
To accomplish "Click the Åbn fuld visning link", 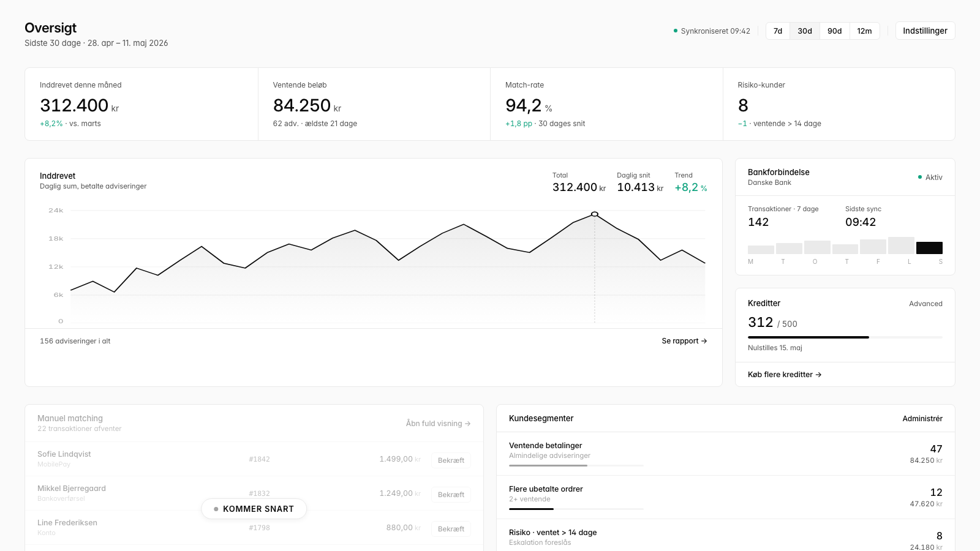I will [x=438, y=424].
